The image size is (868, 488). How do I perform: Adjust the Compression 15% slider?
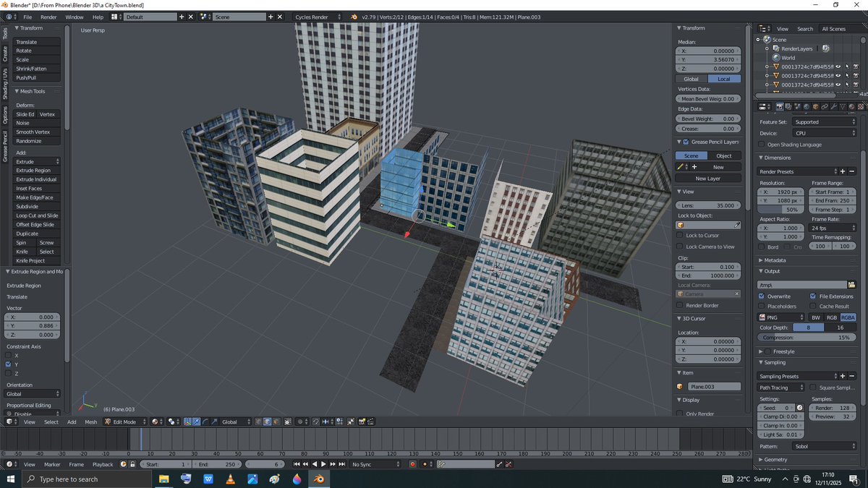coord(807,338)
